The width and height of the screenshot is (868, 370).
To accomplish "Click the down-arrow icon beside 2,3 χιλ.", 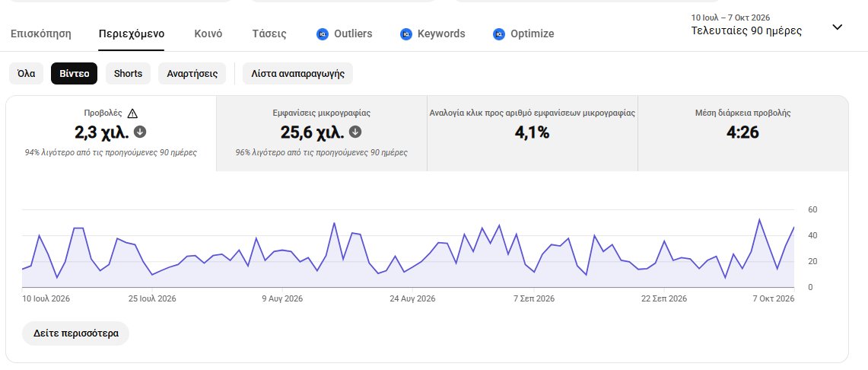I will (x=140, y=132).
